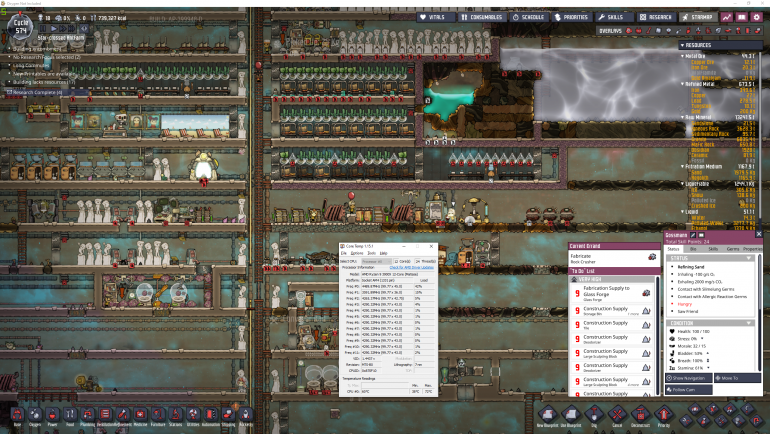The width and height of the screenshot is (770, 434).
Task: Click the duplicant status panel scrollbar
Action: click(759, 282)
